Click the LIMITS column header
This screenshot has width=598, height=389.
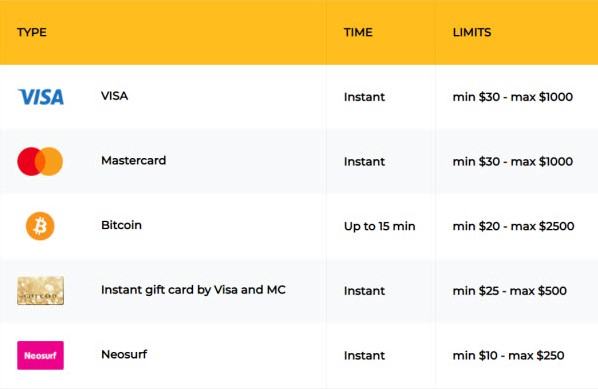tap(472, 32)
